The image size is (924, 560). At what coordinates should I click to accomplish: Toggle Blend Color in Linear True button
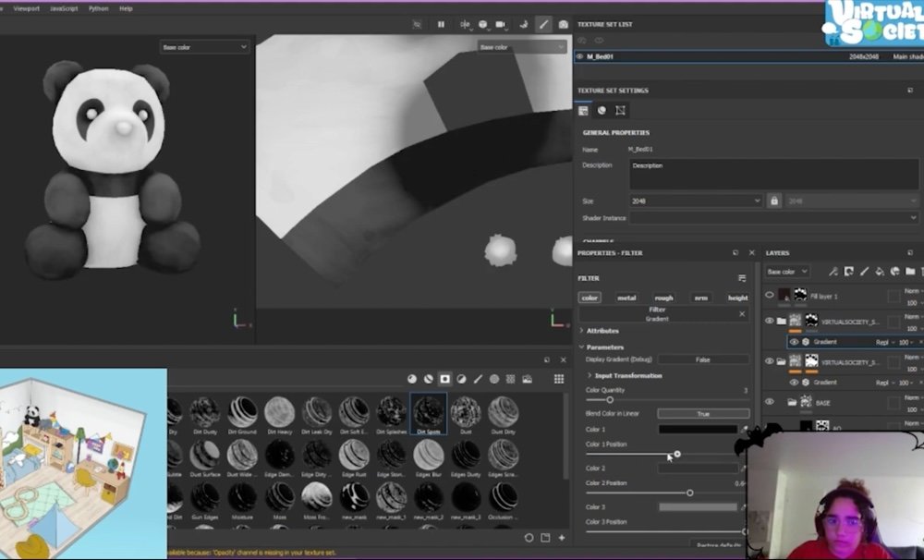[702, 414]
